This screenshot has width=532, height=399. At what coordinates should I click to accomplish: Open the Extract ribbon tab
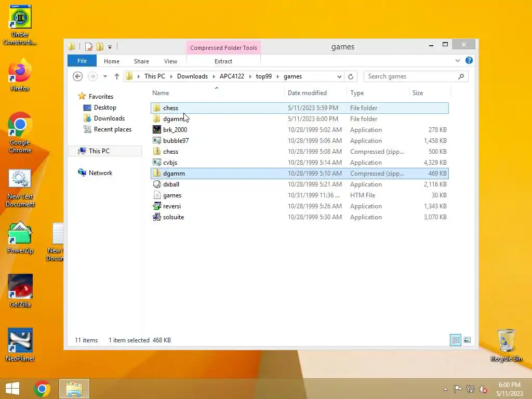pos(223,61)
